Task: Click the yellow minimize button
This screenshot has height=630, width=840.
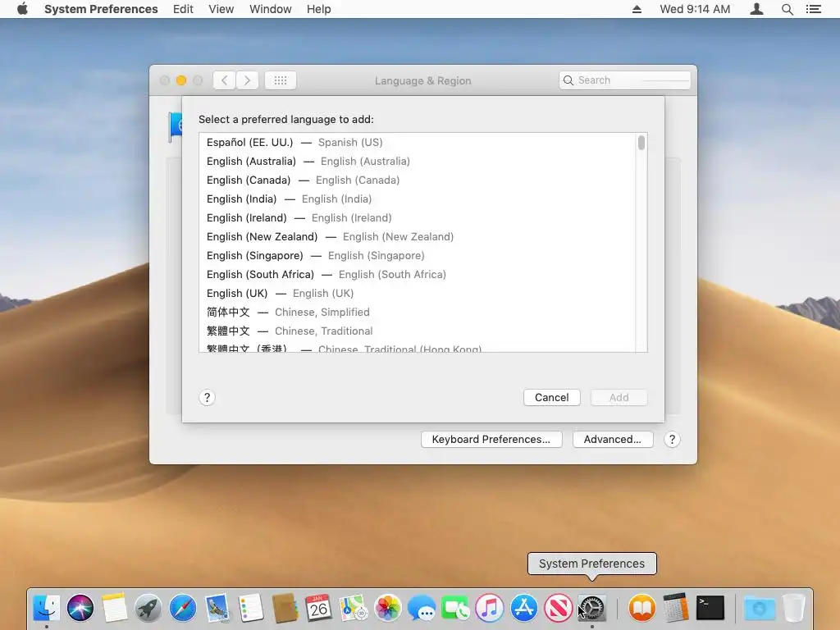Action: tap(181, 80)
